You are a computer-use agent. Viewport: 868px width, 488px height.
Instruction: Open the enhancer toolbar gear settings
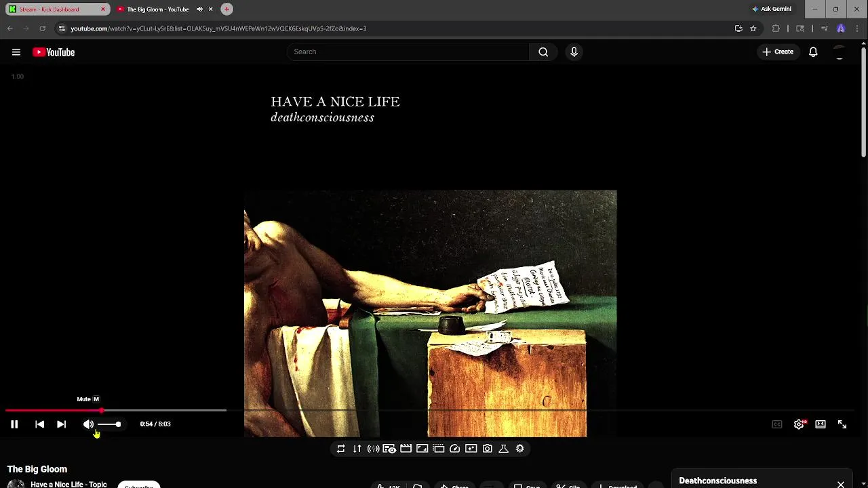pyautogui.click(x=519, y=449)
